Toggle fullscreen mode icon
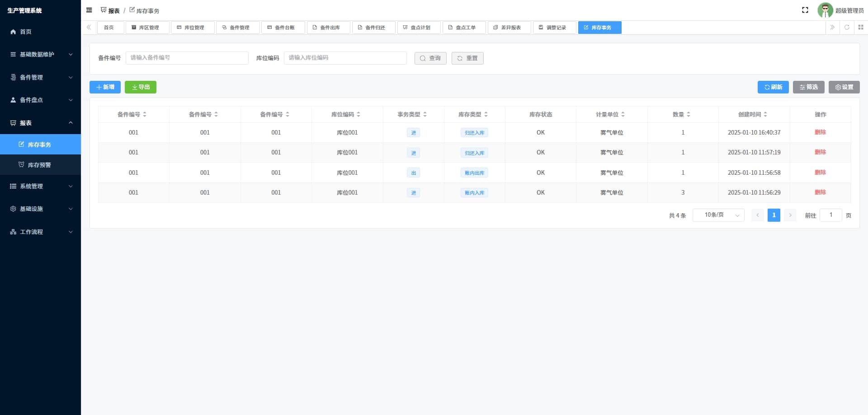This screenshot has width=868, height=415. 805,10
